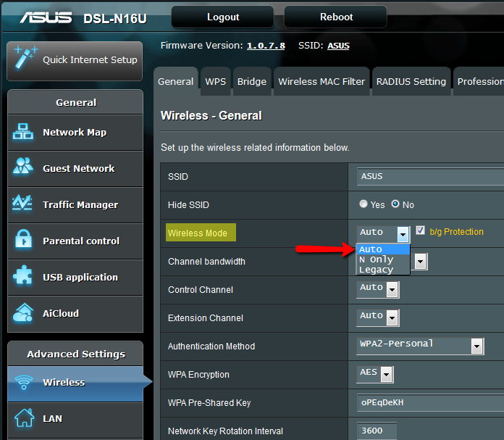The width and height of the screenshot is (504, 440).
Task: Choose N Only in Wireless Mode list
Action: (x=377, y=260)
